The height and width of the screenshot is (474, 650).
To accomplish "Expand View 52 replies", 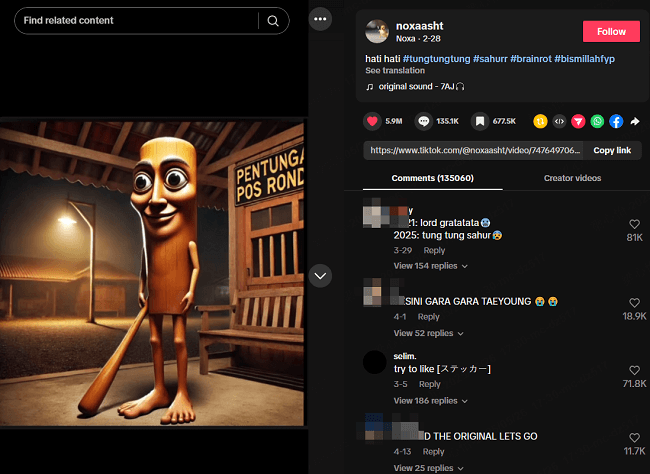I will [x=428, y=333].
